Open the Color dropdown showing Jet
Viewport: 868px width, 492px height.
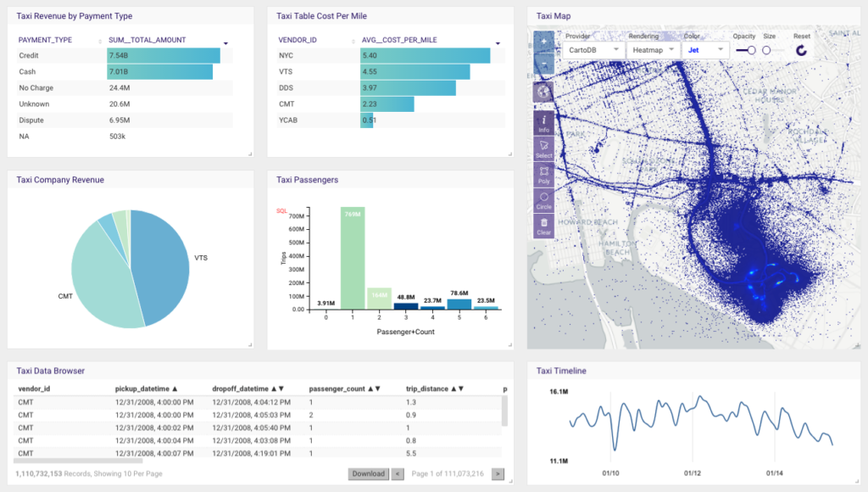click(x=705, y=51)
